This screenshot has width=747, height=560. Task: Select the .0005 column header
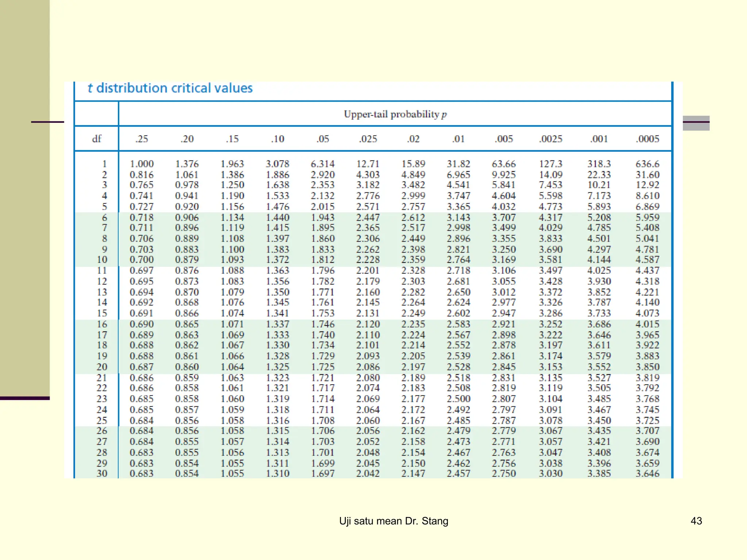point(647,139)
